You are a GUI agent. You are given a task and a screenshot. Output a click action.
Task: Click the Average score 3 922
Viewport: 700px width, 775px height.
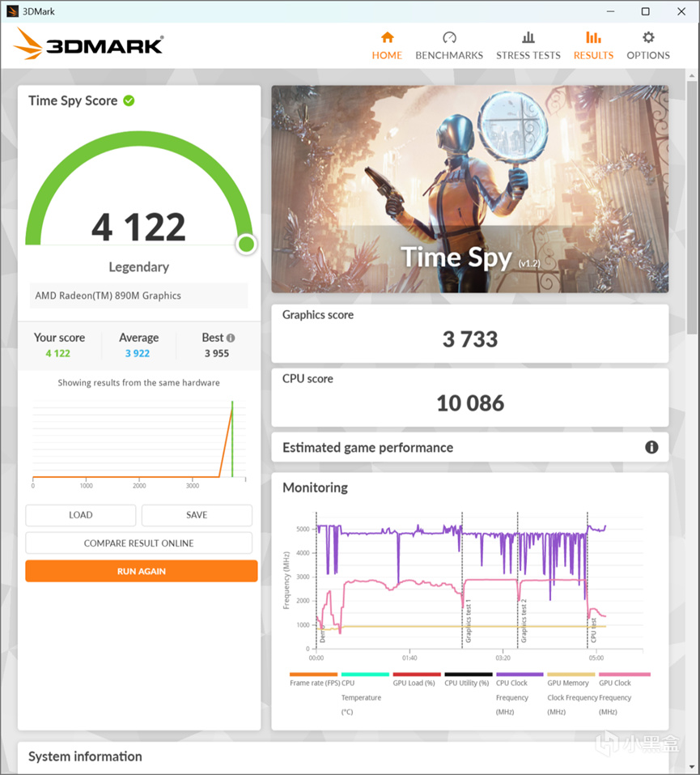click(138, 353)
